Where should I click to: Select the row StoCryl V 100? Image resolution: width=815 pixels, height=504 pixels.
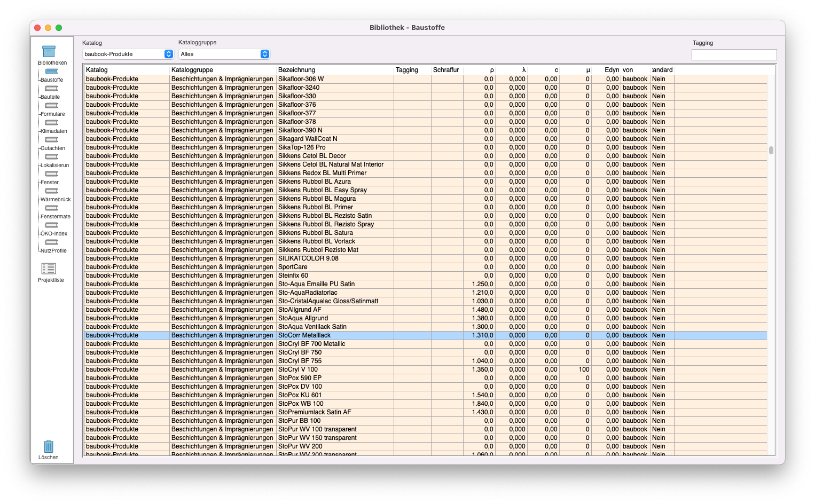coord(426,369)
